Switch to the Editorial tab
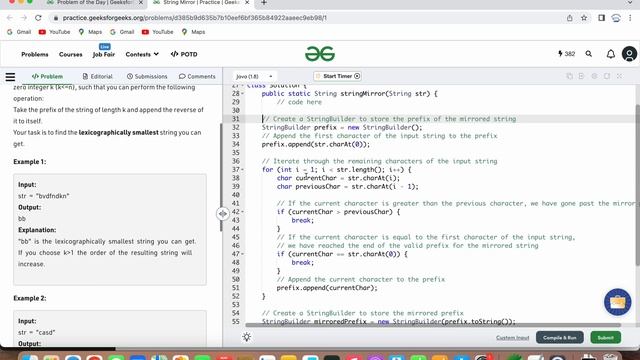Image resolution: width=640 pixels, height=360 pixels. click(97, 76)
